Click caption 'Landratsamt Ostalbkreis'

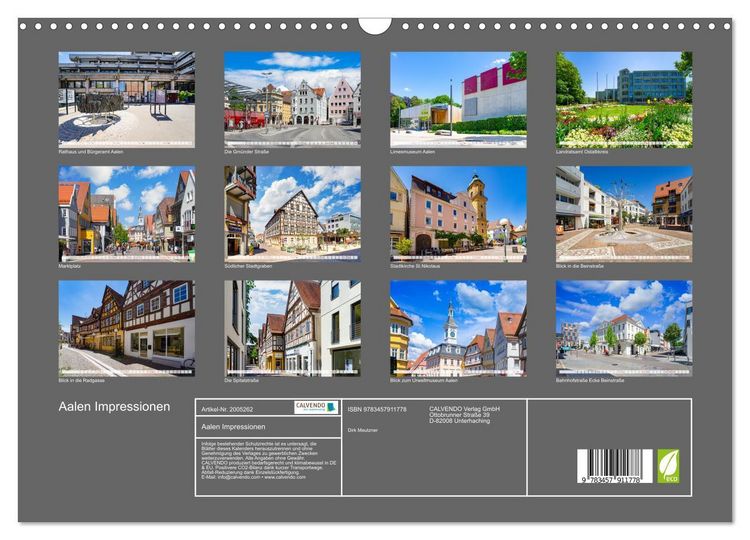pyautogui.click(x=582, y=152)
